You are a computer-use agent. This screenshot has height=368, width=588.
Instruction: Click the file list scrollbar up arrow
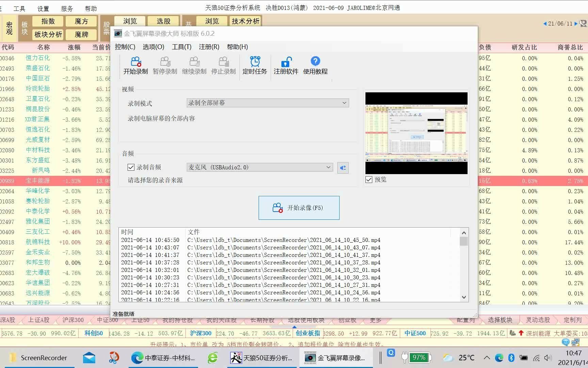(x=464, y=233)
